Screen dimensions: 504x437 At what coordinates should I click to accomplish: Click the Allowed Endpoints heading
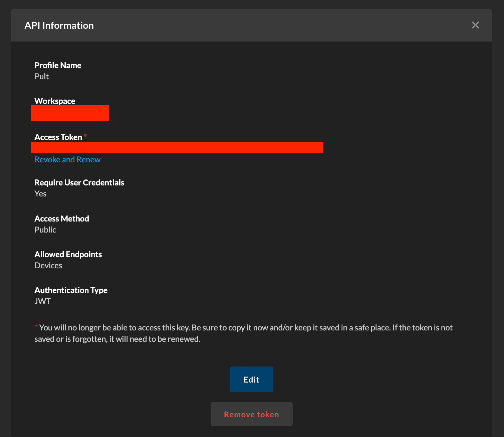tap(68, 254)
